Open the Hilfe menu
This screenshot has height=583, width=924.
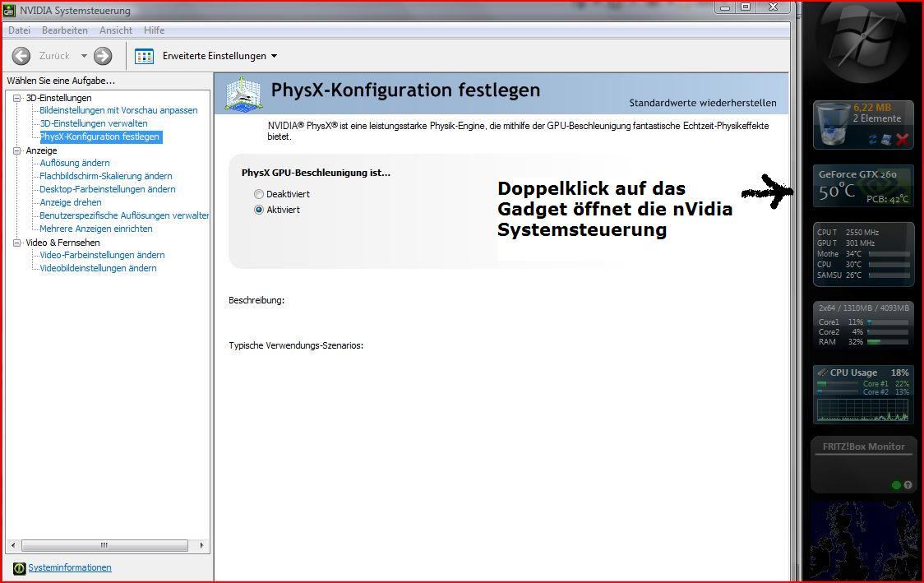coord(154,30)
